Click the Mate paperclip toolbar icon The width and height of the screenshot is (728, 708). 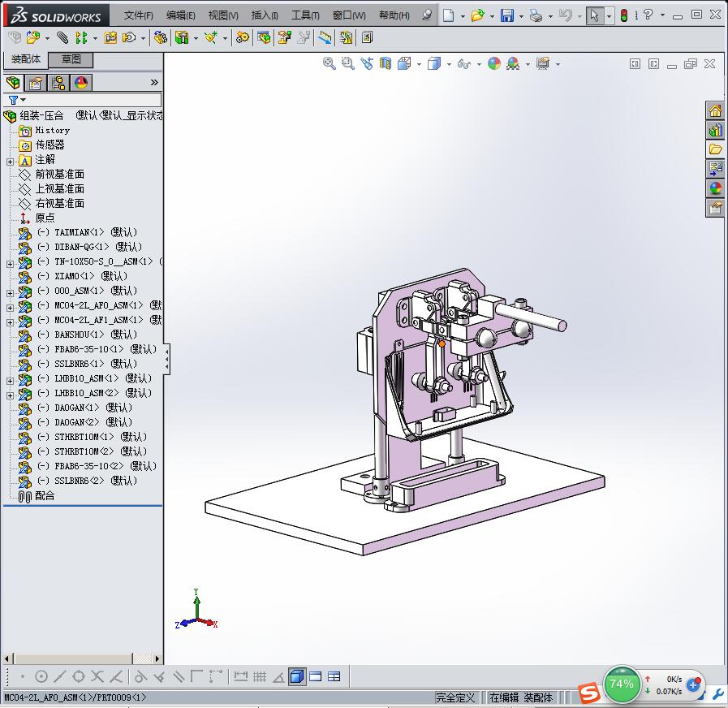pyautogui.click(x=62, y=37)
